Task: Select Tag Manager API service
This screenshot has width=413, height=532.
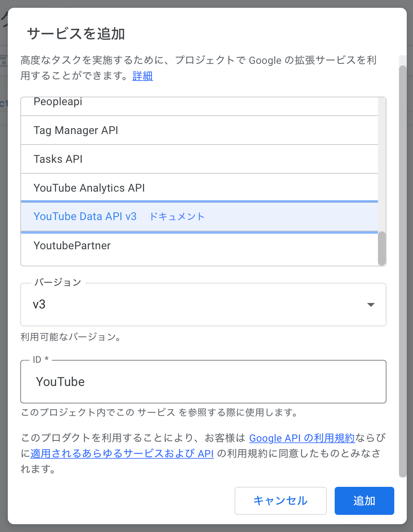Action: point(199,130)
